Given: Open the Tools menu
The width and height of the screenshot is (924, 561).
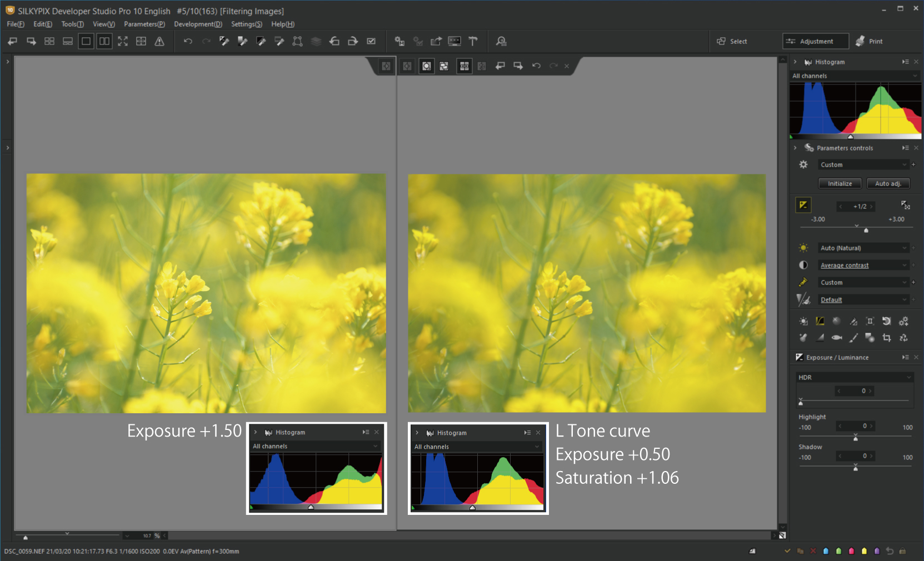Looking at the screenshot, I should click(72, 24).
